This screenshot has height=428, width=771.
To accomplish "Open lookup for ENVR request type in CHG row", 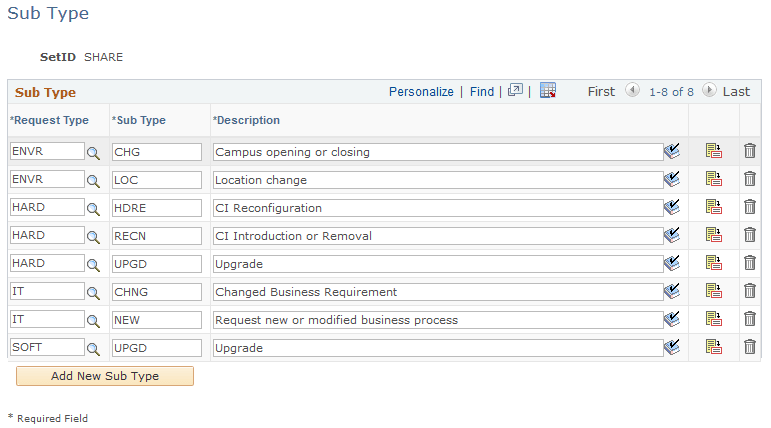I will [93, 153].
